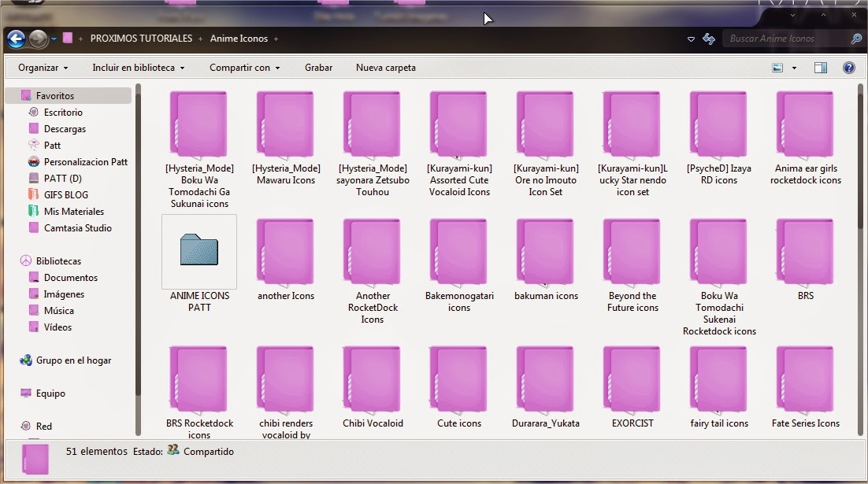Select Bibliotecas in navigation pane

pyautogui.click(x=58, y=261)
